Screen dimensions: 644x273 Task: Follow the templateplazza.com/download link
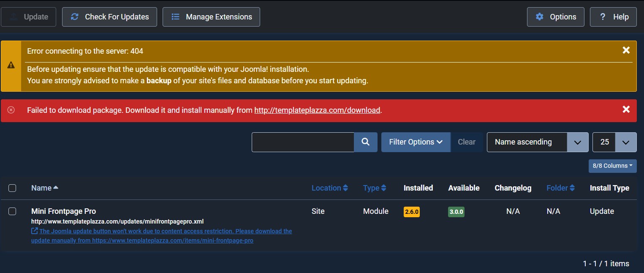[x=317, y=110]
